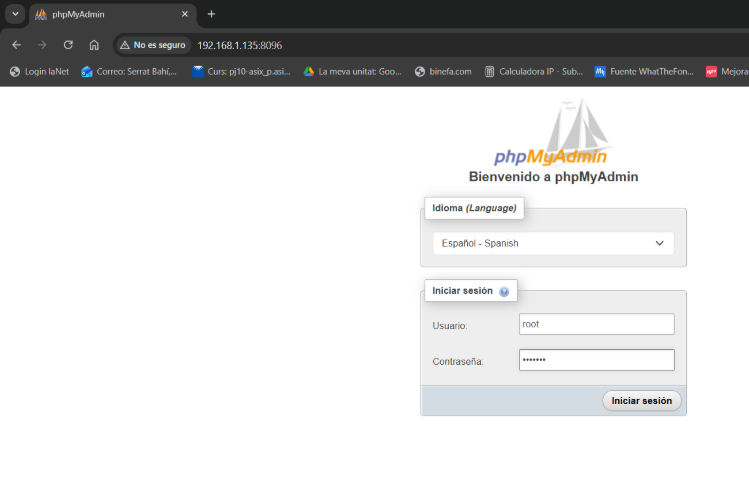Go back with the browser back arrow
This screenshot has height=494, width=749.
(16, 45)
